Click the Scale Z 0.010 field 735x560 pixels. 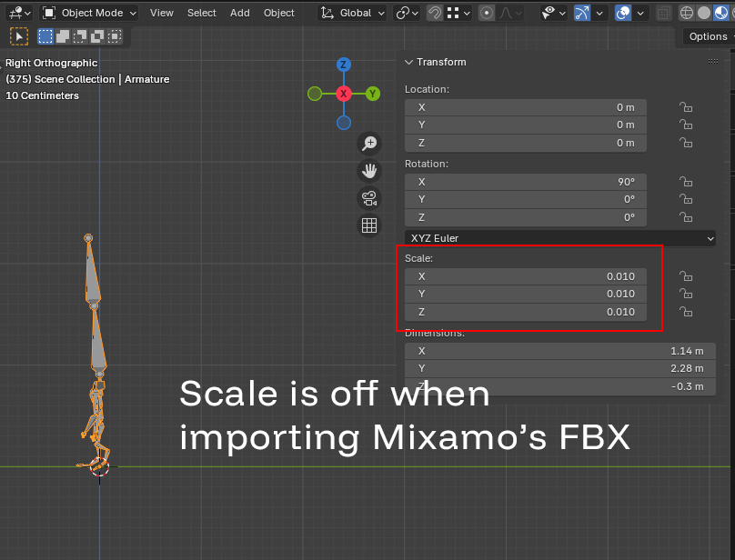[x=526, y=312]
